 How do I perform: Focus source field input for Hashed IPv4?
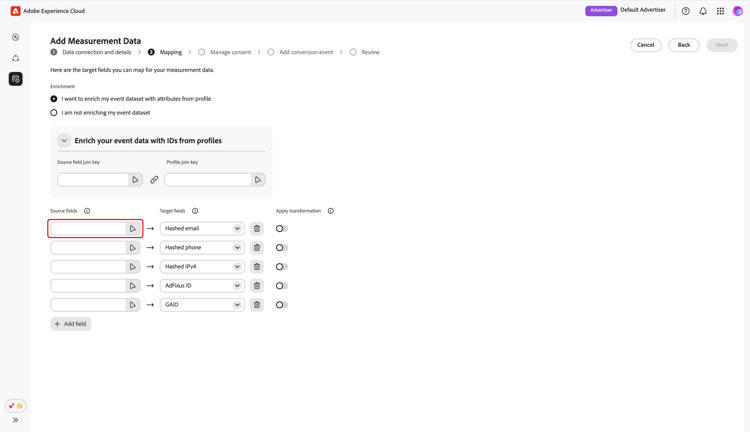tap(88, 267)
